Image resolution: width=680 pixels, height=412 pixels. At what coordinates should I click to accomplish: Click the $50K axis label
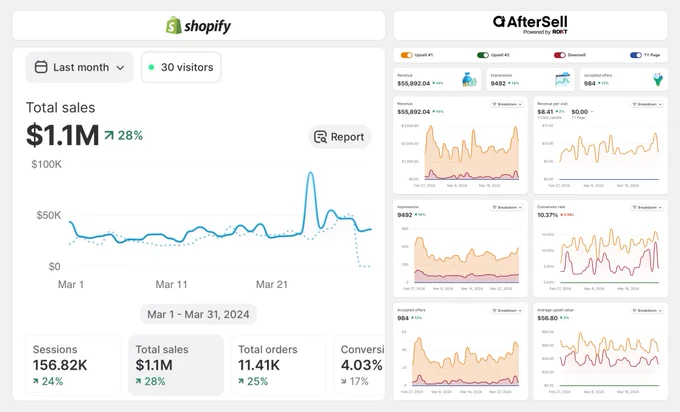point(49,216)
